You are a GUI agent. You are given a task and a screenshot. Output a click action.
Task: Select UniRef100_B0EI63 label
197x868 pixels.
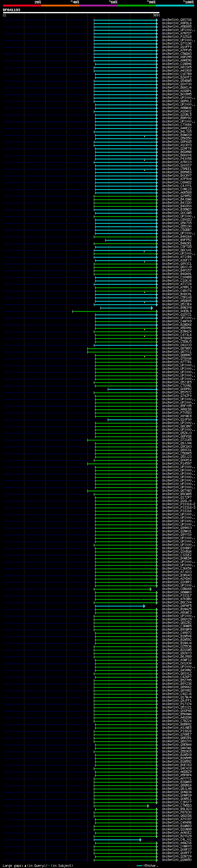pyautogui.click(x=176, y=765)
